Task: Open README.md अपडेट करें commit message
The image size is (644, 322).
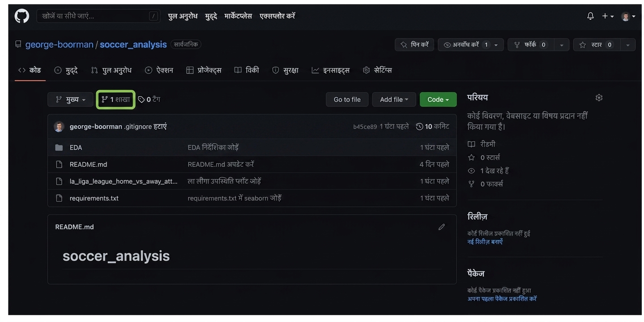Action: click(x=221, y=165)
